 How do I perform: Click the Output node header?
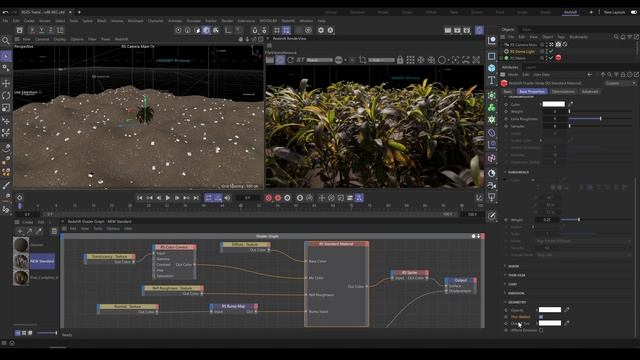pos(460,280)
